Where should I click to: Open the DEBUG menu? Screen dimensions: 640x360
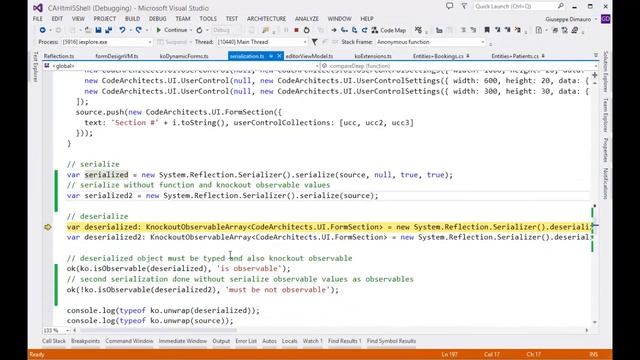tap(158, 19)
